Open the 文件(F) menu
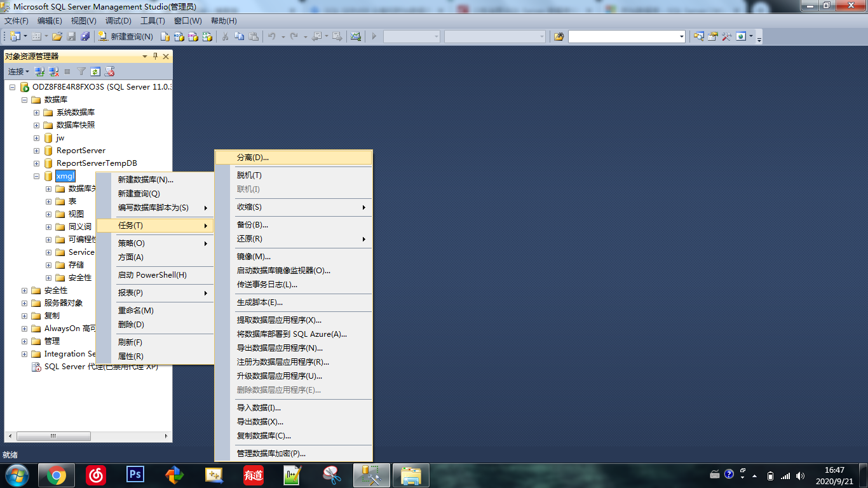868x488 pixels. click(x=17, y=21)
